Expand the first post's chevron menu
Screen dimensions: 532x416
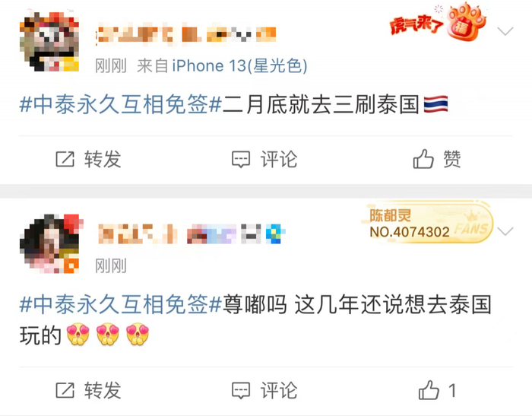505,31
